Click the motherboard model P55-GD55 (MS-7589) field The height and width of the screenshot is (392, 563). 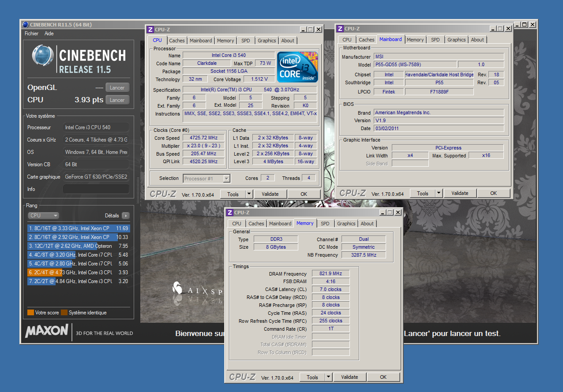[415, 64]
